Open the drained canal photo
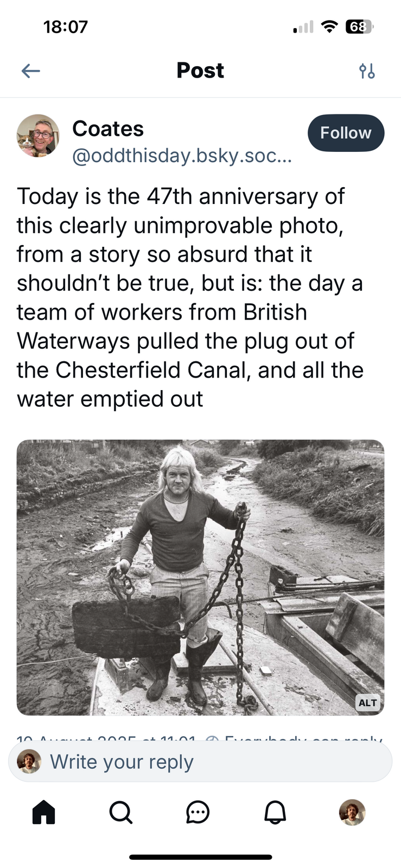The width and height of the screenshot is (401, 868). [x=200, y=577]
